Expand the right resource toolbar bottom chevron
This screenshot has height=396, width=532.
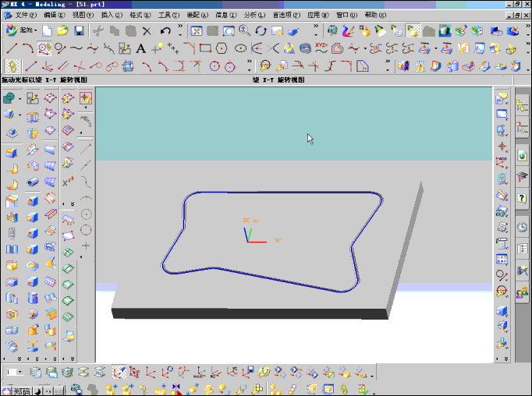tap(506, 359)
